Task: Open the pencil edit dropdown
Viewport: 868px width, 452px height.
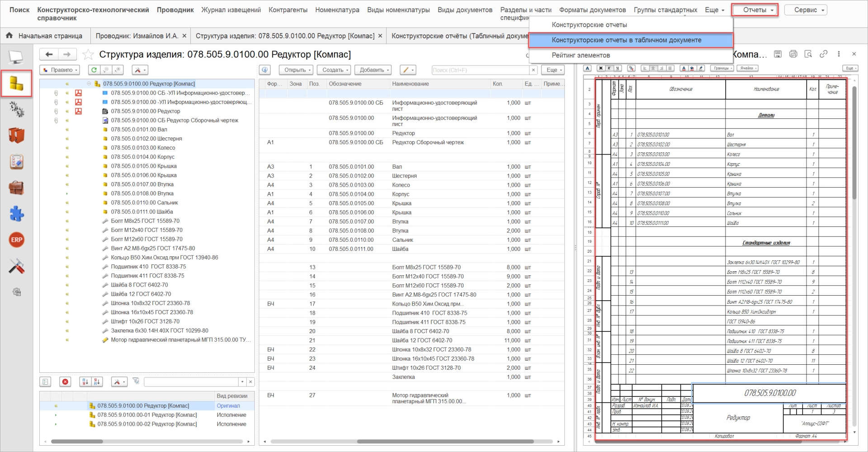Action: pyautogui.click(x=408, y=70)
